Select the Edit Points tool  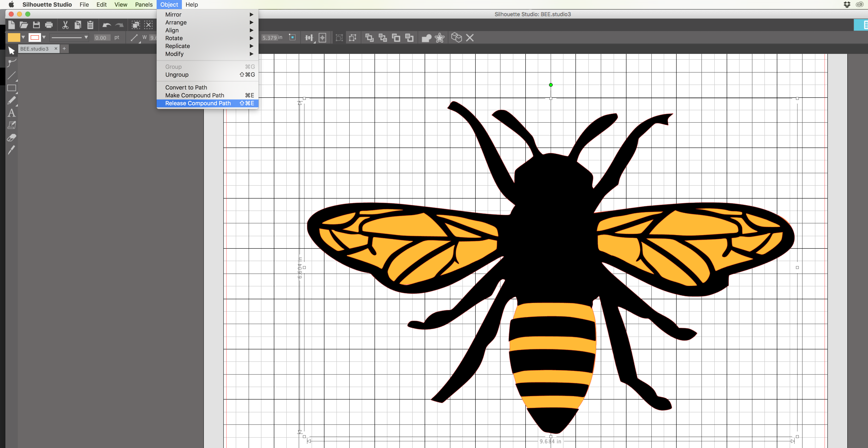[11, 63]
